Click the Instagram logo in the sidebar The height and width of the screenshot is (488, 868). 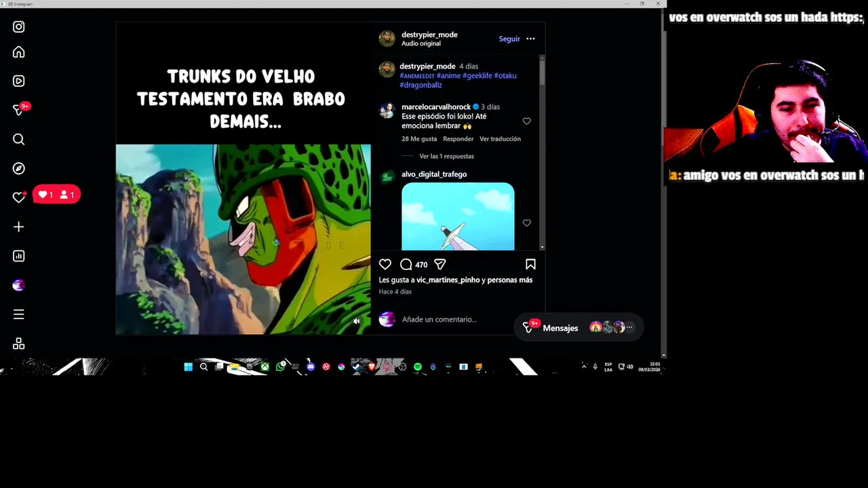(x=19, y=27)
